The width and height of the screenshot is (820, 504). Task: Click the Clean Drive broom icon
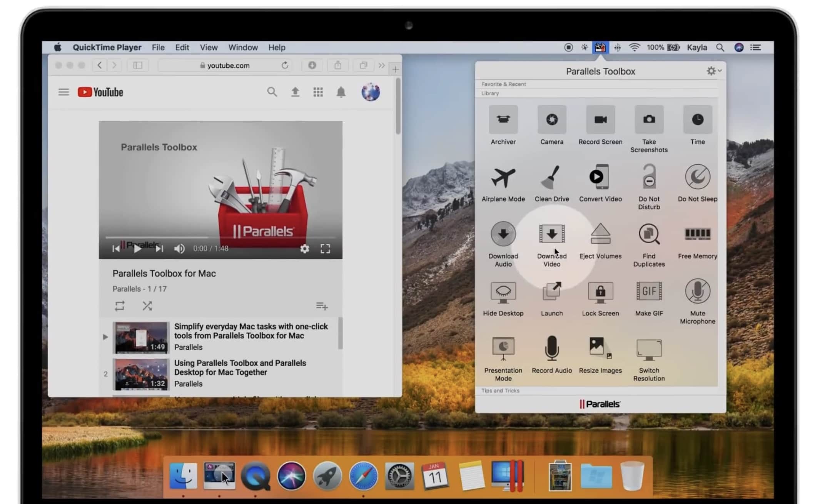[x=551, y=177]
